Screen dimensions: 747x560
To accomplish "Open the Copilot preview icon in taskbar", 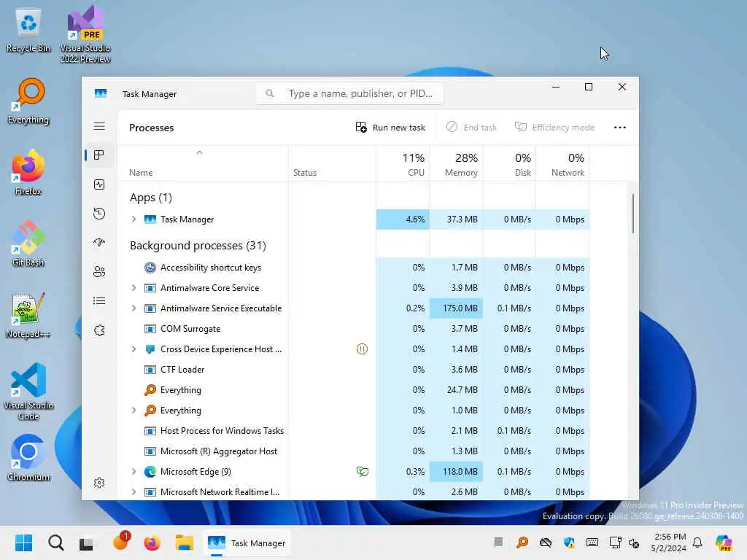I will click(724, 542).
